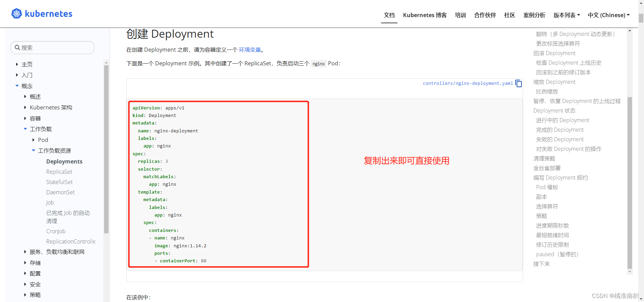Viewport: 644px width, 302px height.
Task: Open ReplicationController sidebar page
Action: (71, 241)
